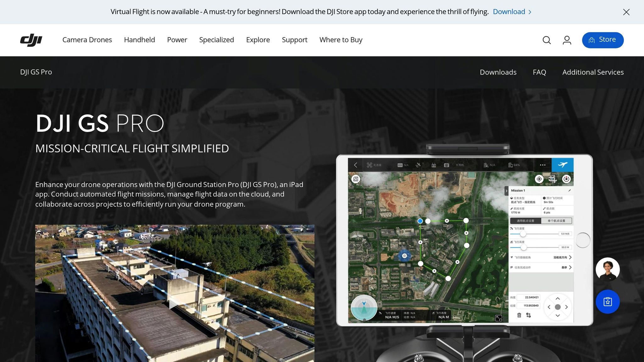Open the FAQ sub-navigation link
644x362 pixels.
(539, 72)
